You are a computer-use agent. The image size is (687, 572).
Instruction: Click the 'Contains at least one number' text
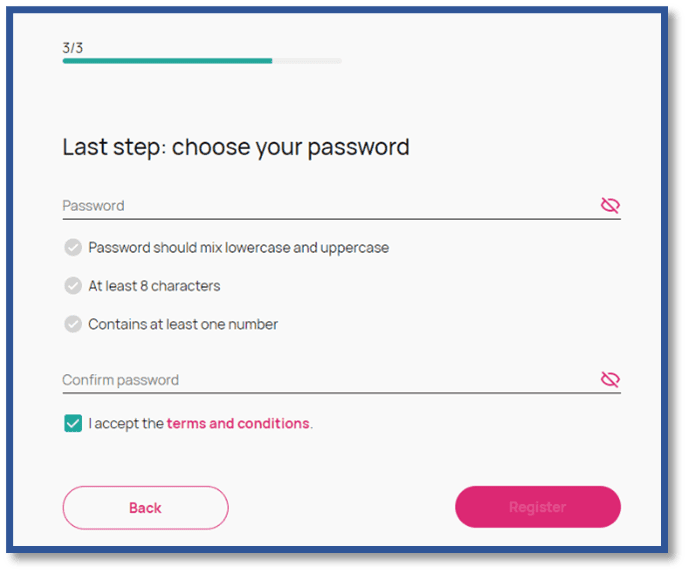coord(183,324)
